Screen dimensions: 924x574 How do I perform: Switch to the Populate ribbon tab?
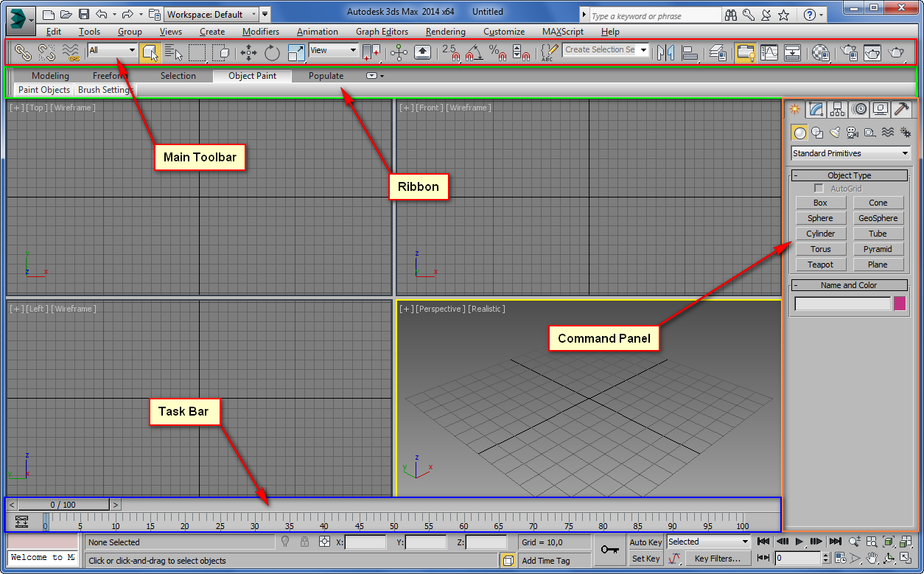click(326, 76)
